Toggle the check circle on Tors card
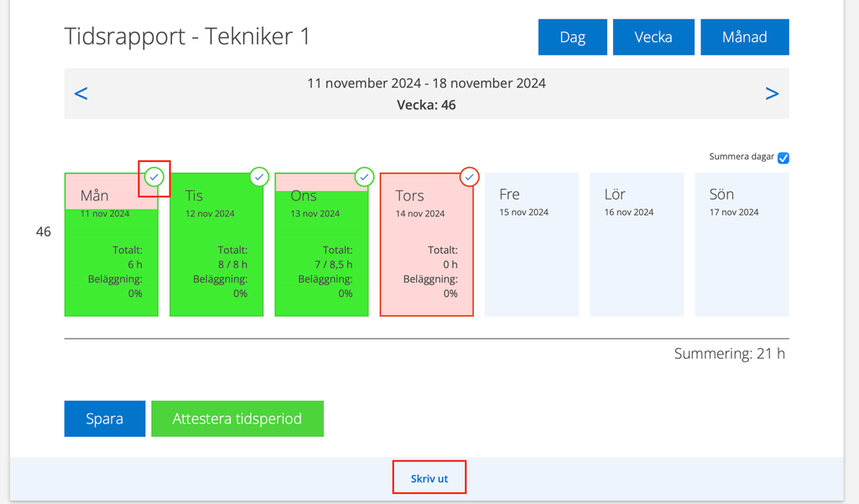Image resolution: width=859 pixels, height=504 pixels. 470,177
